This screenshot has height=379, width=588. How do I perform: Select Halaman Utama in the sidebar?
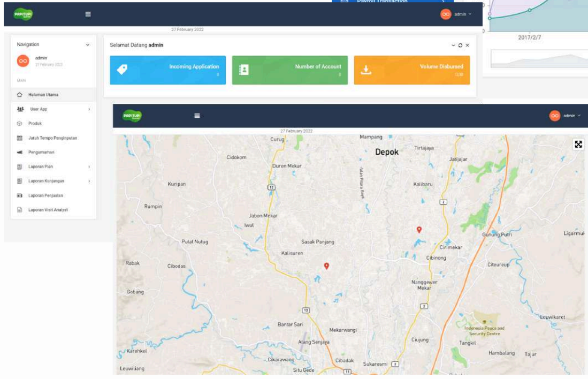43,95
